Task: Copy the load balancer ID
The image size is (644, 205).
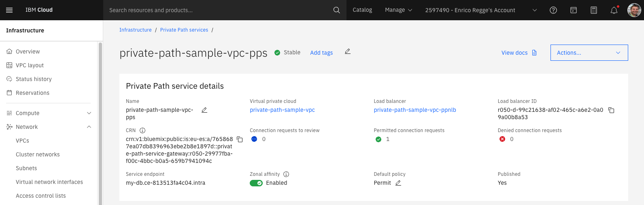Action: (611, 110)
